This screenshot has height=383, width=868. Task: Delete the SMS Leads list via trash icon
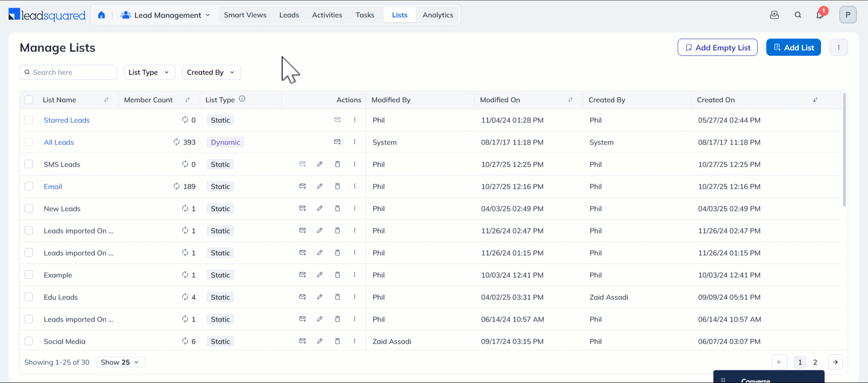[337, 164]
